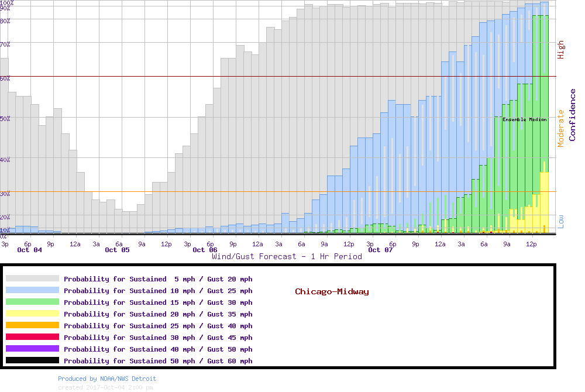Screen dimensions: 585x392
Task: Click the High confidence label
Action: pos(561,50)
